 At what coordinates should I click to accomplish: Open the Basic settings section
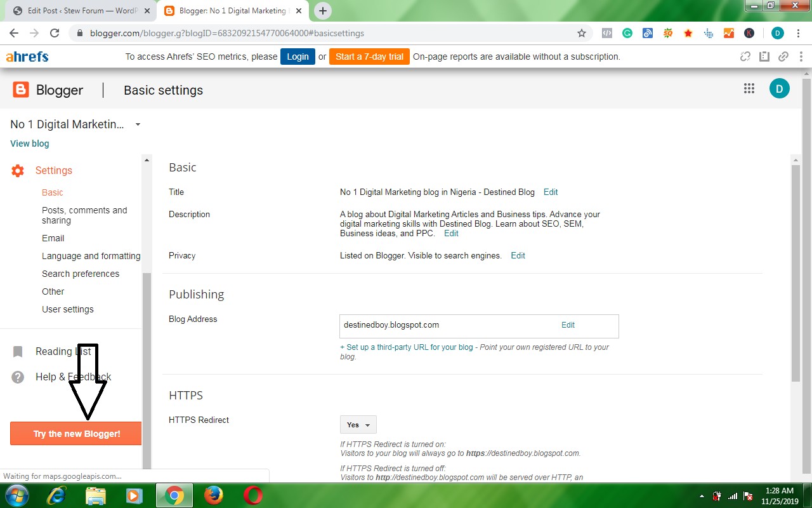pyautogui.click(x=53, y=192)
